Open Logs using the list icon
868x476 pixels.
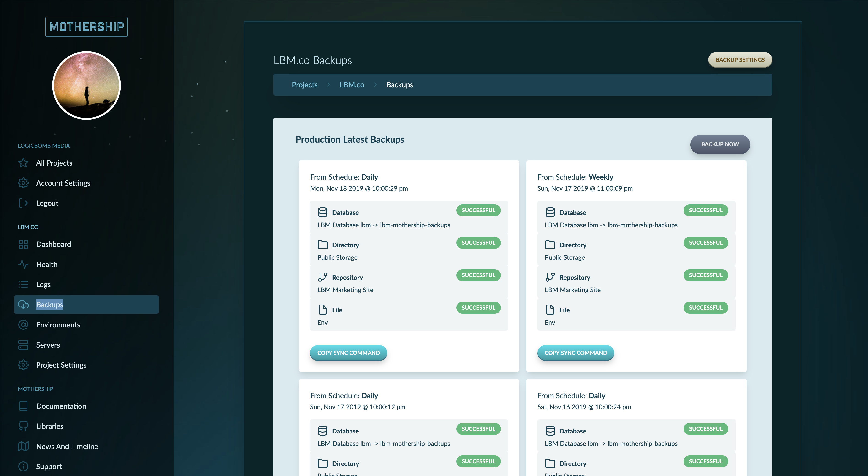pos(23,284)
